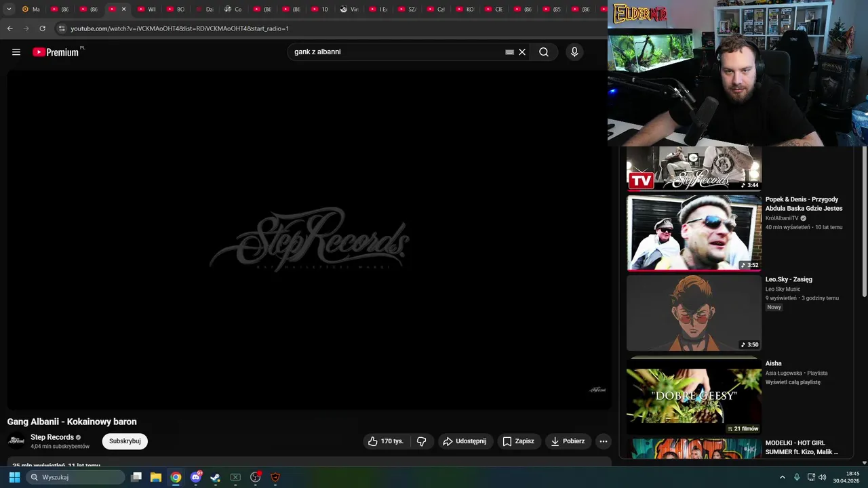The image size is (868, 488).
Task: Open Steam from the taskbar
Action: (x=216, y=477)
